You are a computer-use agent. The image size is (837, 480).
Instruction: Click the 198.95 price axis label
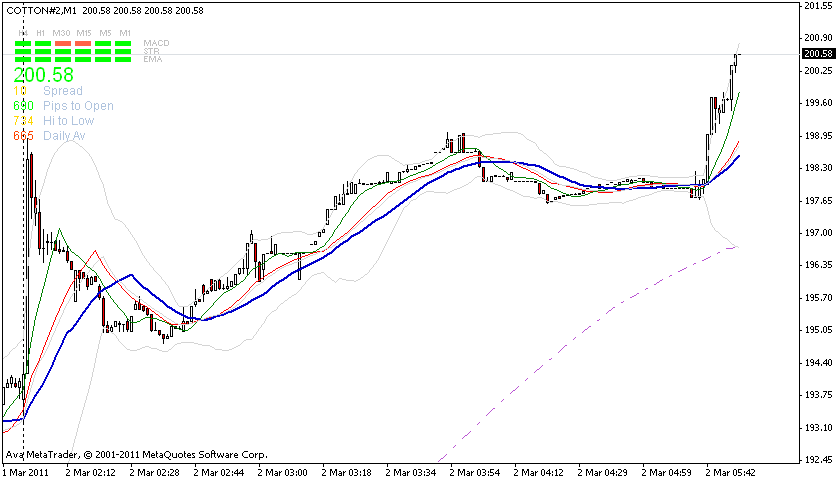[818, 135]
